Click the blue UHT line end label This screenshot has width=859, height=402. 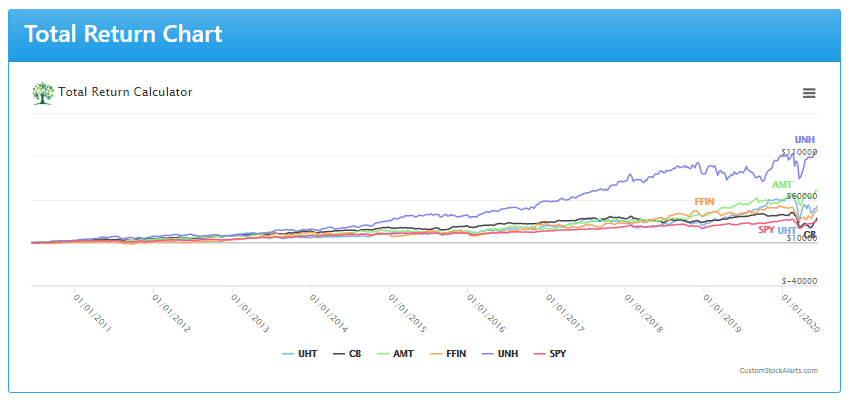point(787,231)
